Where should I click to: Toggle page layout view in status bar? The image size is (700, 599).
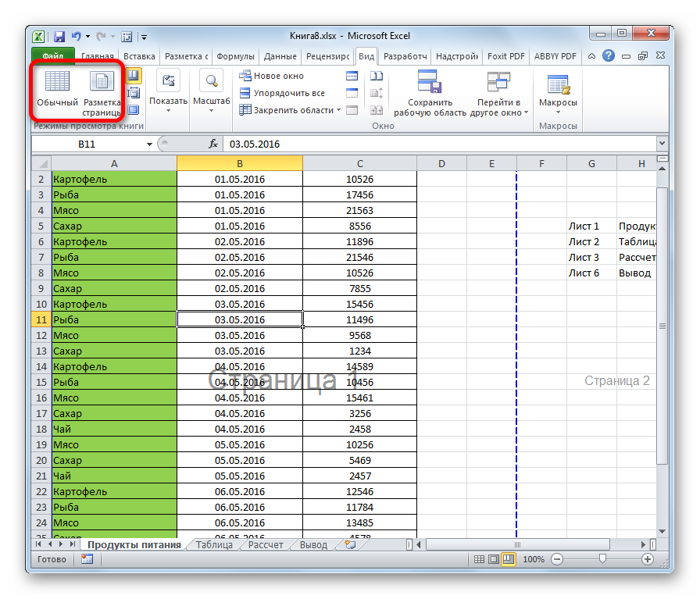tap(493, 559)
